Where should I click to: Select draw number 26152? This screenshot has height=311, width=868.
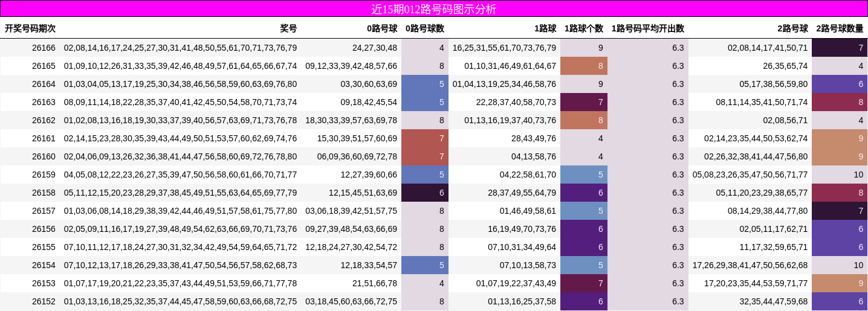(x=44, y=301)
